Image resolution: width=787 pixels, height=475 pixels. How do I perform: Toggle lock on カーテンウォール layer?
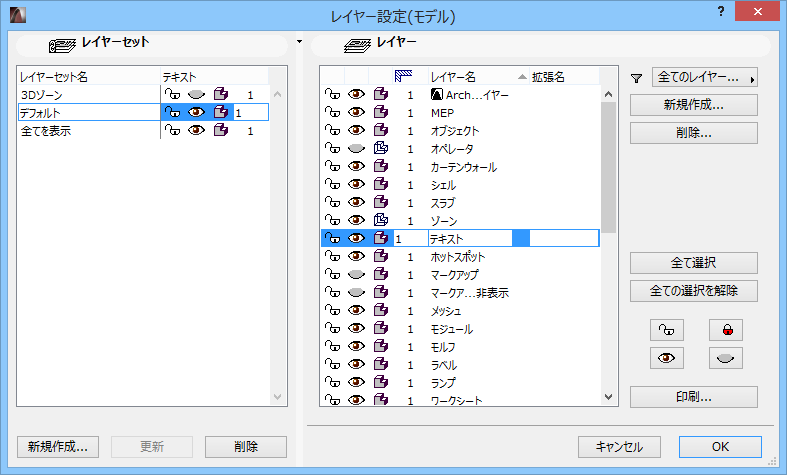tap(332, 166)
